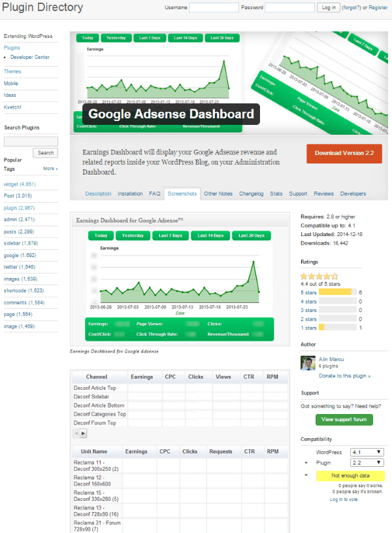The image size is (392, 533).
Task: Click the 5 stars rating bar
Action: tap(338, 292)
